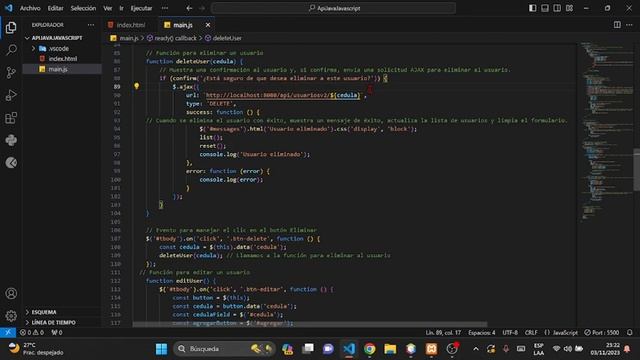Click the command center search box
This screenshot has height=360, width=640.
pos(333,8)
